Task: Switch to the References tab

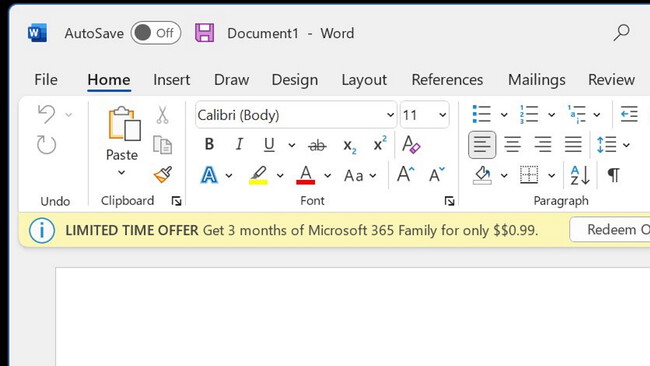Action: click(x=447, y=80)
